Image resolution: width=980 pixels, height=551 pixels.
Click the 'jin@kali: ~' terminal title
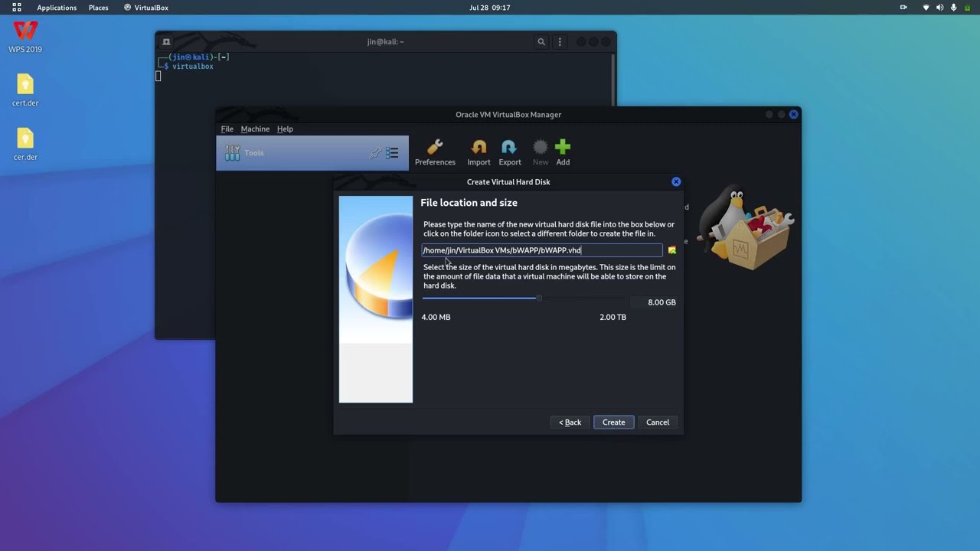click(385, 42)
